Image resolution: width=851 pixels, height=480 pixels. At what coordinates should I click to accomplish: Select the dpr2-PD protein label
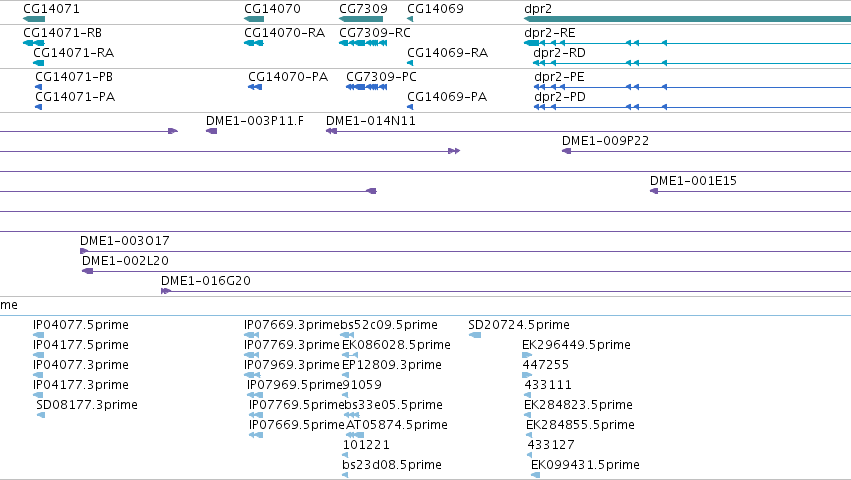point(560,97)
